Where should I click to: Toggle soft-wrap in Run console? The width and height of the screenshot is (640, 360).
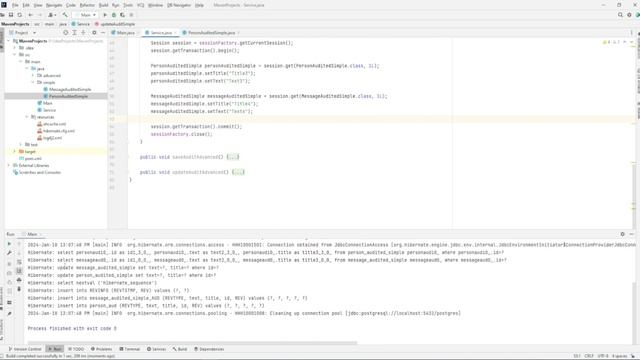pyautogui.click(x=19, y=262)
